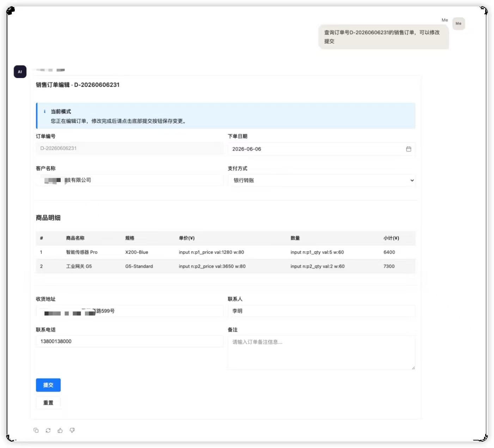Click cell 智能传感器 Pro
The height and width of the screenshot is (448, 494).
coord(81,252)
